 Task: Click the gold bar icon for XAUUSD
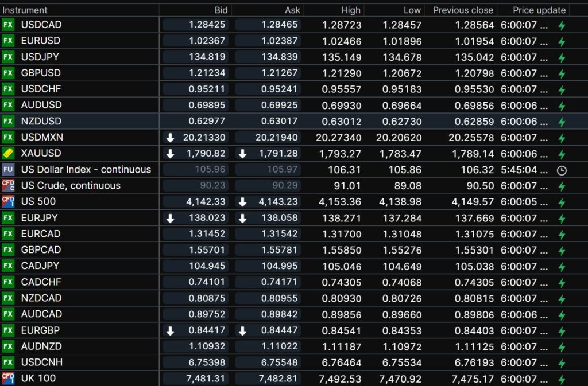pyautogui.click(x=8, y=153)
